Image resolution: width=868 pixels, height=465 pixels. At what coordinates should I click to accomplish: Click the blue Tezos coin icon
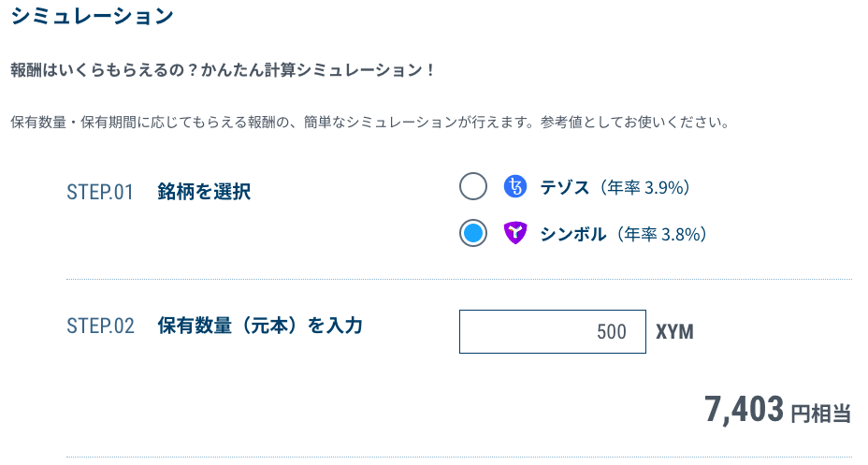pyautogui.click(x=514, y=187)
